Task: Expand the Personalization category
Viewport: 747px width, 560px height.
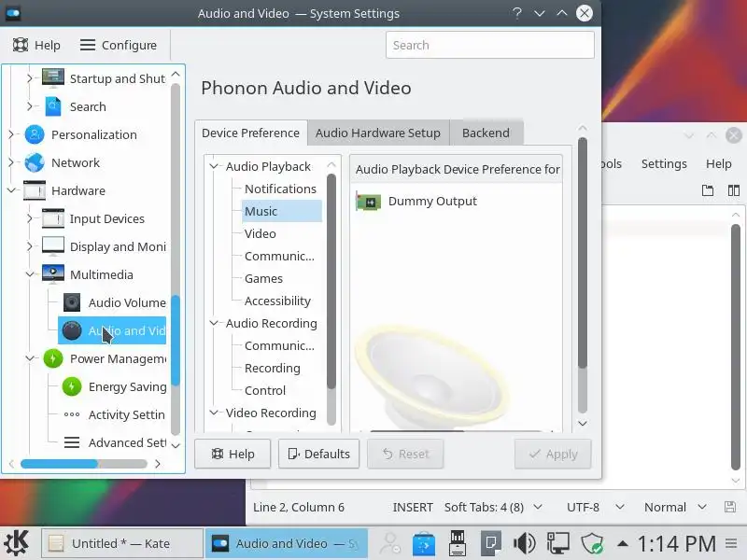Action: (11, 134)
